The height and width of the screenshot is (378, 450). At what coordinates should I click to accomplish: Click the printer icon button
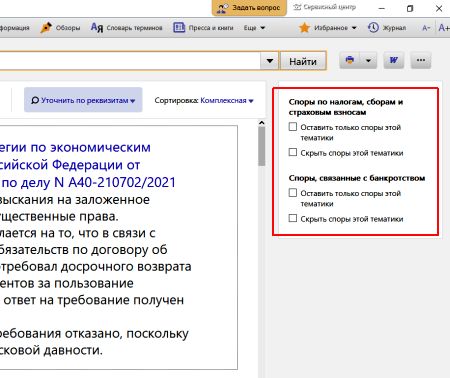coord(350,60)
